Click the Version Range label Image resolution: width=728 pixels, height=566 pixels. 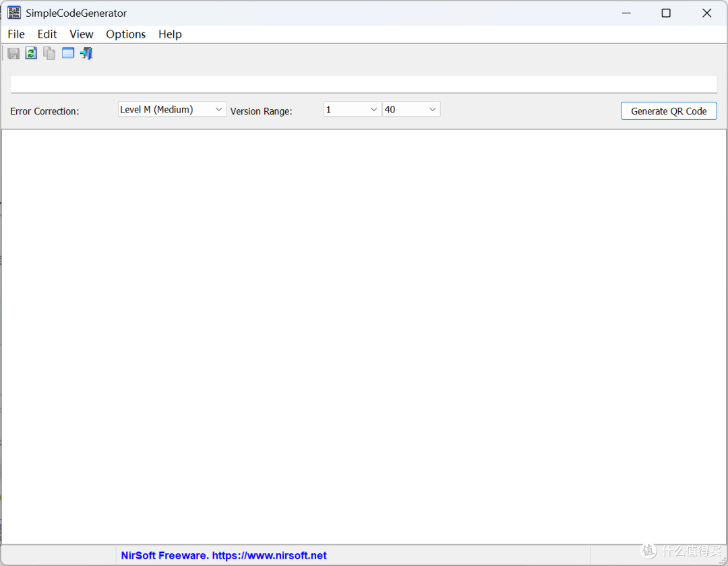point(262,111)
